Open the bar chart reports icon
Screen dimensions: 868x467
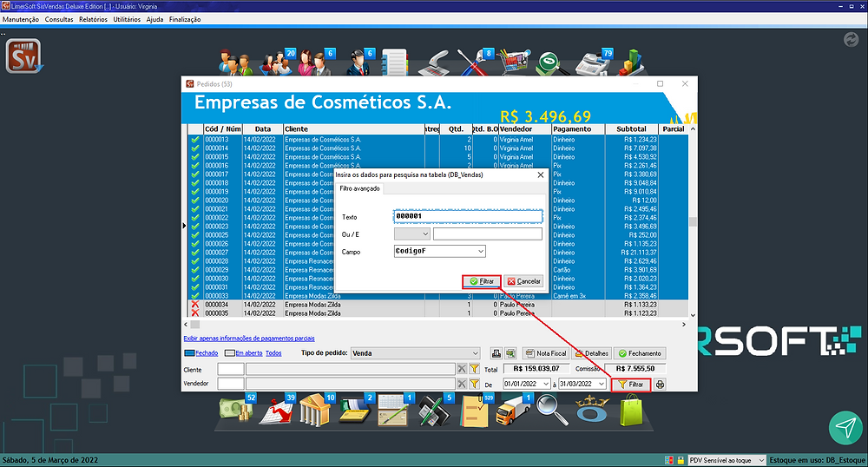[629, 62]
